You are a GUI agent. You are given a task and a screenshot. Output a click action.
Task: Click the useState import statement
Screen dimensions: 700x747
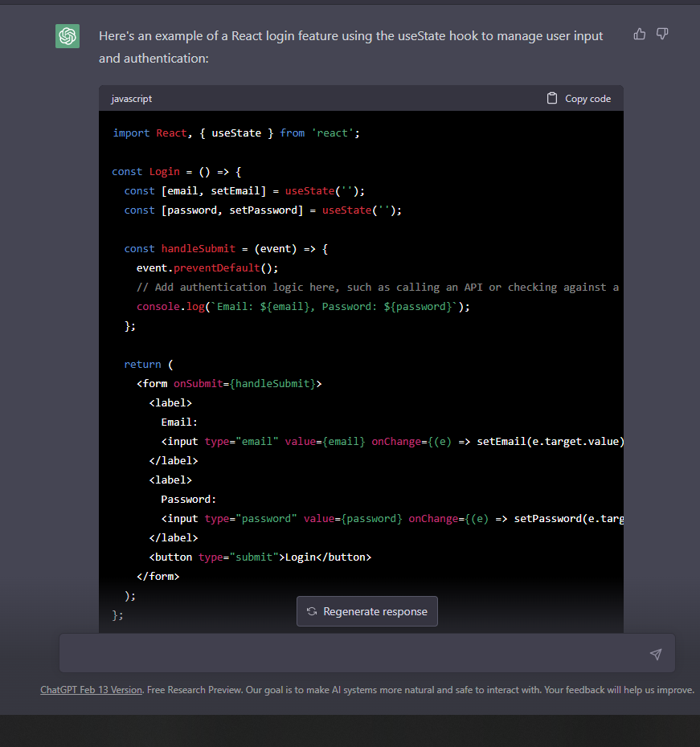(236, 133)
